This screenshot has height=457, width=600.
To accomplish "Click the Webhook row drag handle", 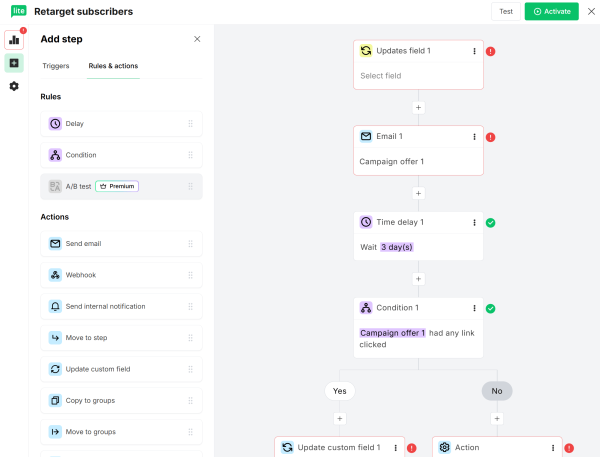I will coord(191,275).
